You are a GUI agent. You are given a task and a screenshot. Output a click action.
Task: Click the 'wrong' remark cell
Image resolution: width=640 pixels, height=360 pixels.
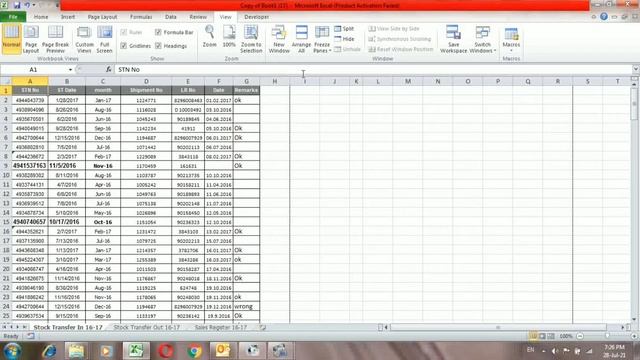coord(246,307)
